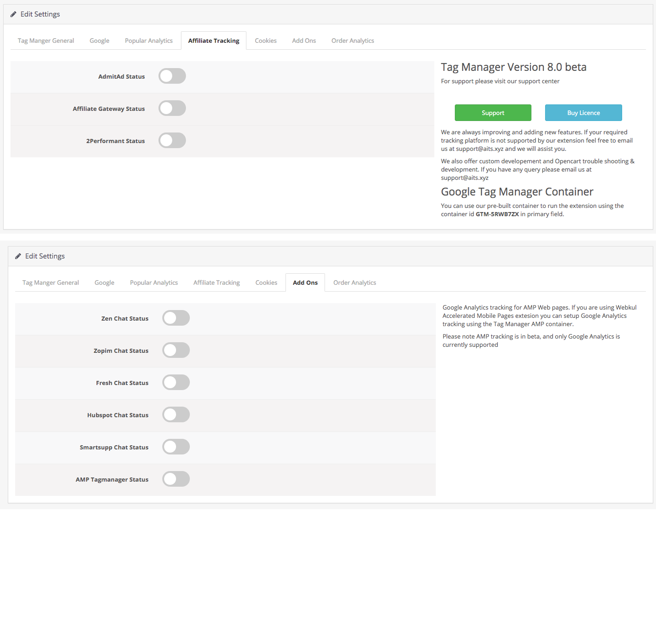Viewport: 656px width, 644px height.
Task: Click 'Fresh Chat Status' label
Action: point(122,383)
